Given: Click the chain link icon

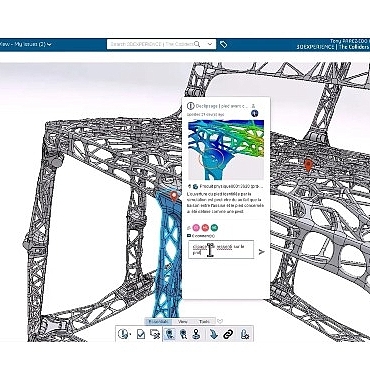Looking at the screenshot, I should (228, 334).
